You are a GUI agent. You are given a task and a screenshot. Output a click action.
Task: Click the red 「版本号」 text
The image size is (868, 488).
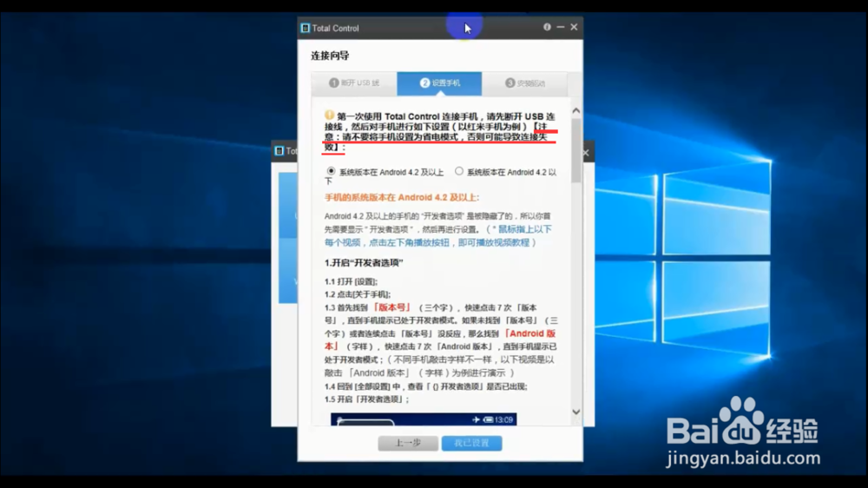point(392,307)
